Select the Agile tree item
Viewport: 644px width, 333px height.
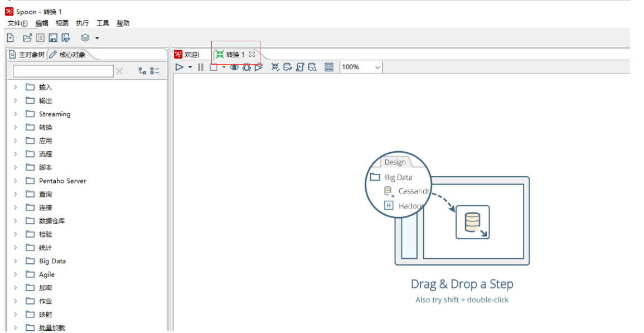pyautogui.click(x=47, y=274)
